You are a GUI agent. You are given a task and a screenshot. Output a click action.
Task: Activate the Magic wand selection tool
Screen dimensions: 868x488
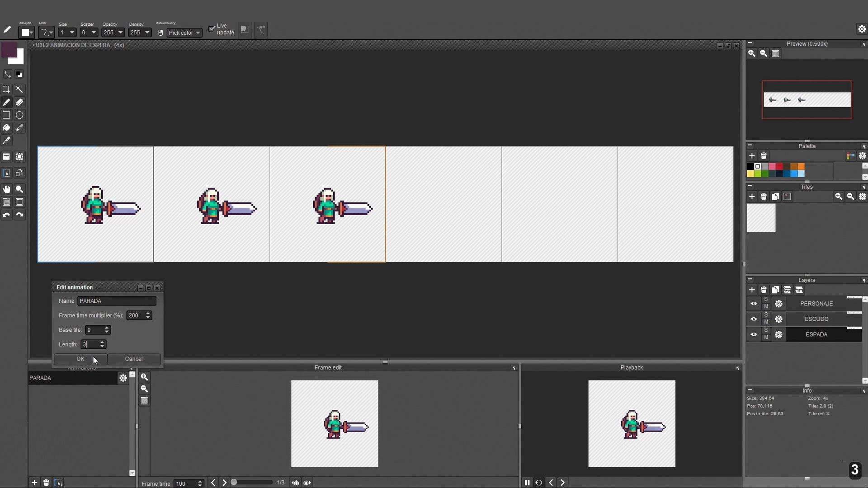tap(19, 89)
